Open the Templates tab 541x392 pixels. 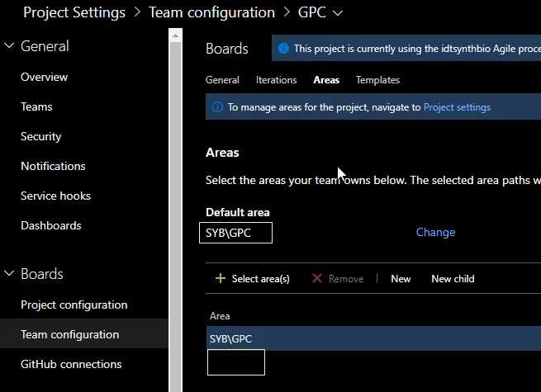coord(377,80)
